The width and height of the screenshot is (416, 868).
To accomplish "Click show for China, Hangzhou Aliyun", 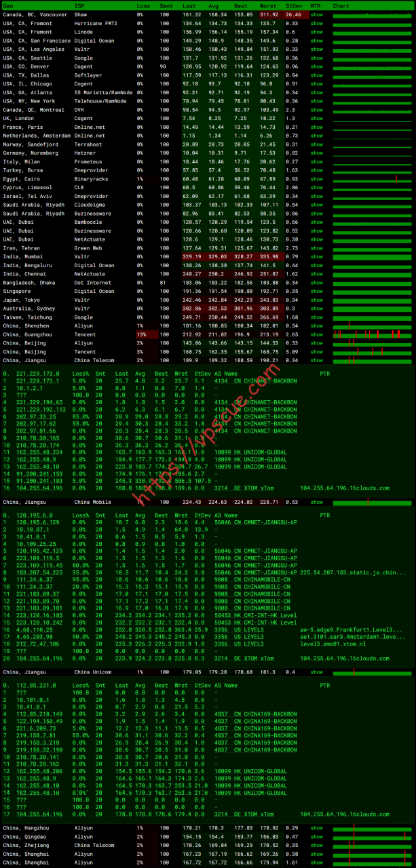I will [317, 828].
